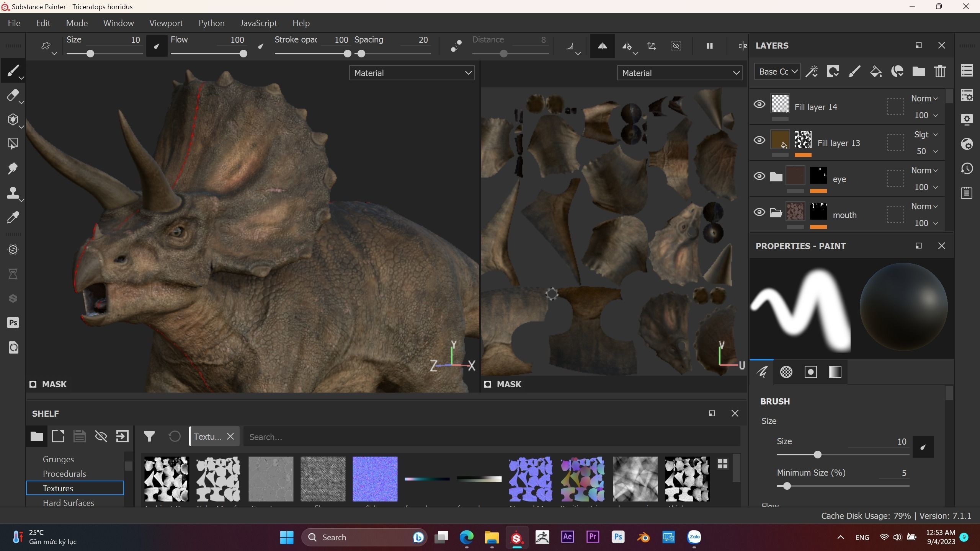Hide the Fill layer 14 layer
Image resolution: width=980 pixels, height=551 pixels.
click(x=759, y=104)
